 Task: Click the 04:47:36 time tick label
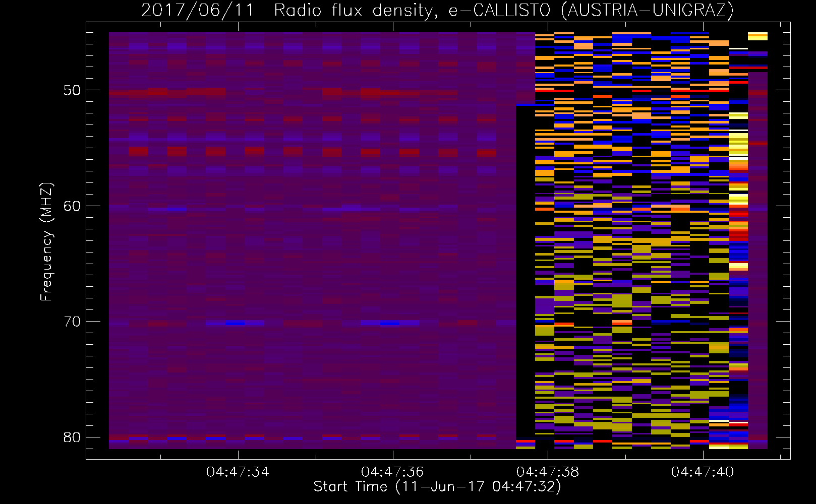pos(392,472)
